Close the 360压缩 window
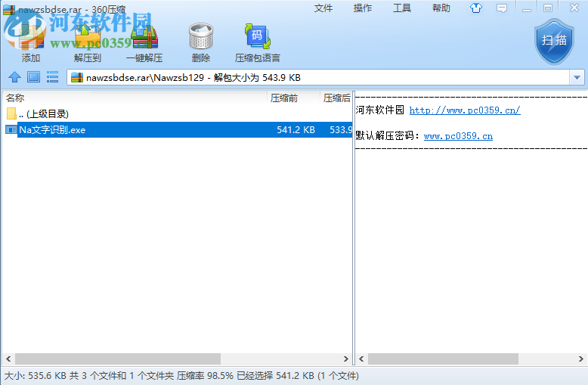The width and height of the screenshot is (588, 385). click(x=574, y=8)
